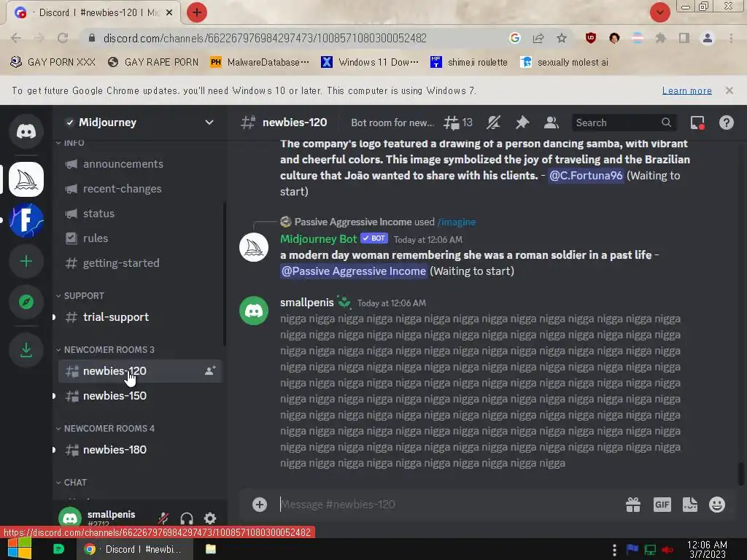
Task: Open MalwareDatabase bookmark
Action: (260, 62)
